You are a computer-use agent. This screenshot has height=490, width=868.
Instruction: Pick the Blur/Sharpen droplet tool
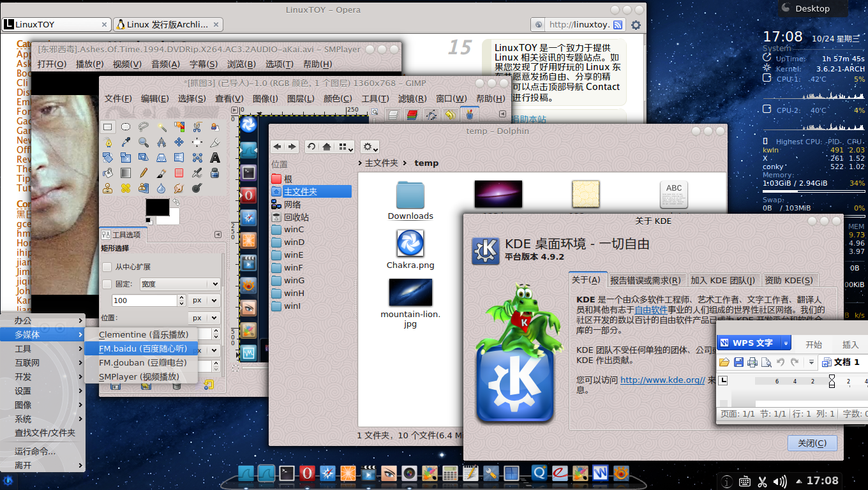pyautogui.click(x=161, y=188)
